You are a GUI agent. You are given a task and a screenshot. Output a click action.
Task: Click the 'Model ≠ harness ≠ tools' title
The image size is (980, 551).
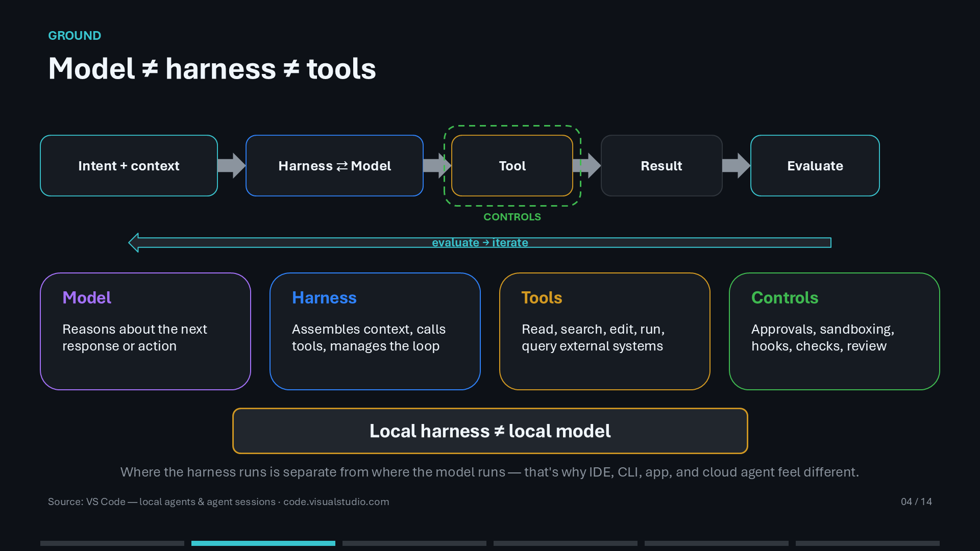[212, 69]
